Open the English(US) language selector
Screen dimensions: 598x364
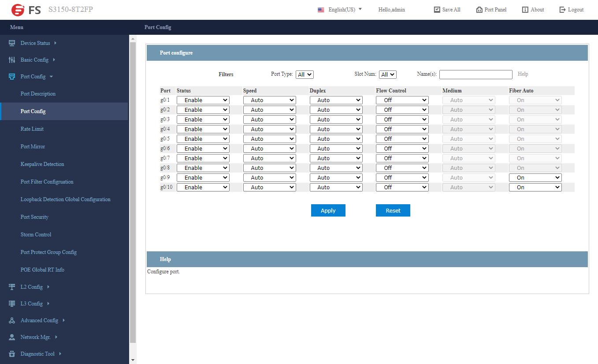pos(340,10)
